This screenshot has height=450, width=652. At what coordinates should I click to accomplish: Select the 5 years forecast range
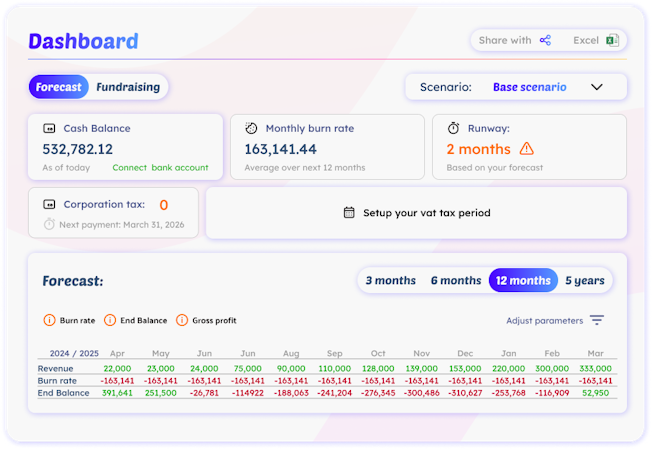585,281
